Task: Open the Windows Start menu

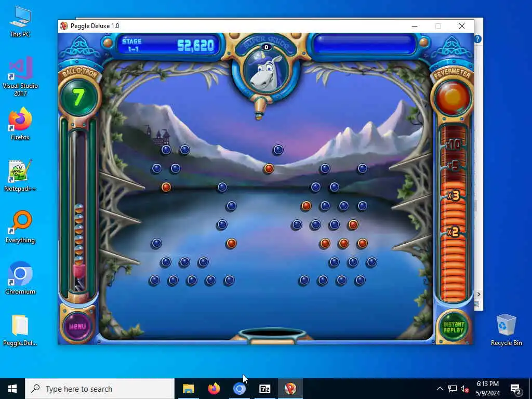Action: coord(12,389)
